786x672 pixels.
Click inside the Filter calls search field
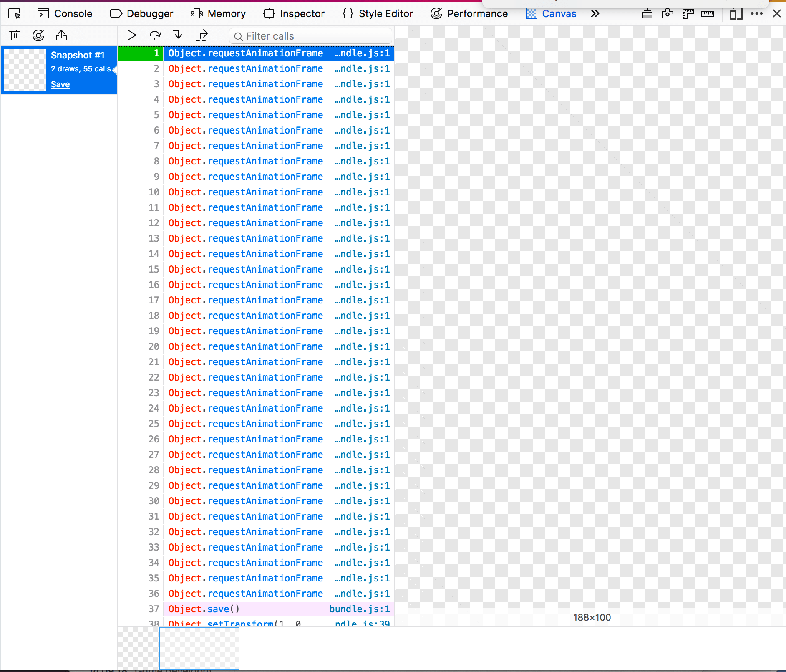[x=310, y=36]
